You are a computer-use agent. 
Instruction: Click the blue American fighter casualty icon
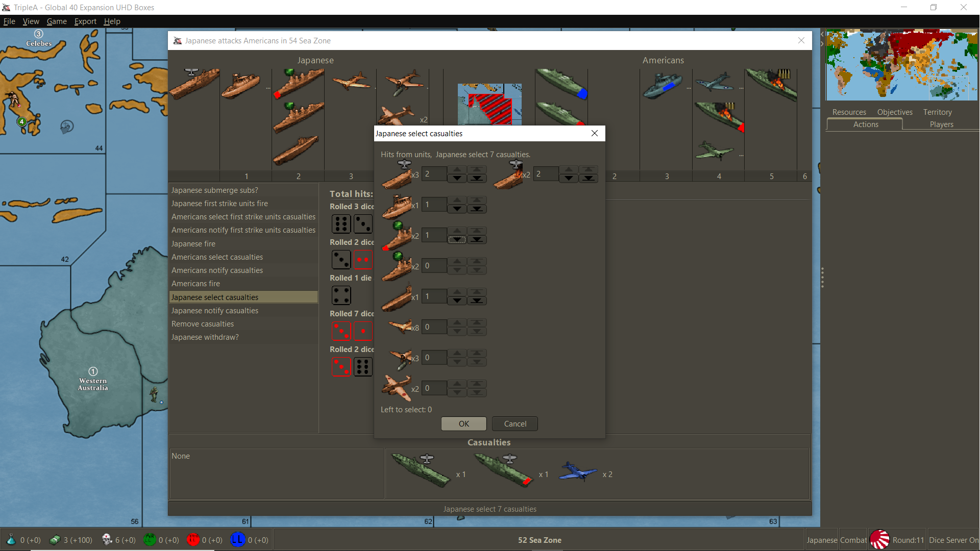(578, 472)
